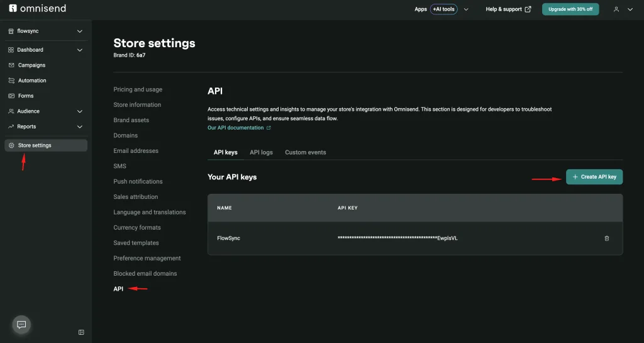Click the Automation flow icon
This screenshot has height=343, width=644.
tap(11, 81)
